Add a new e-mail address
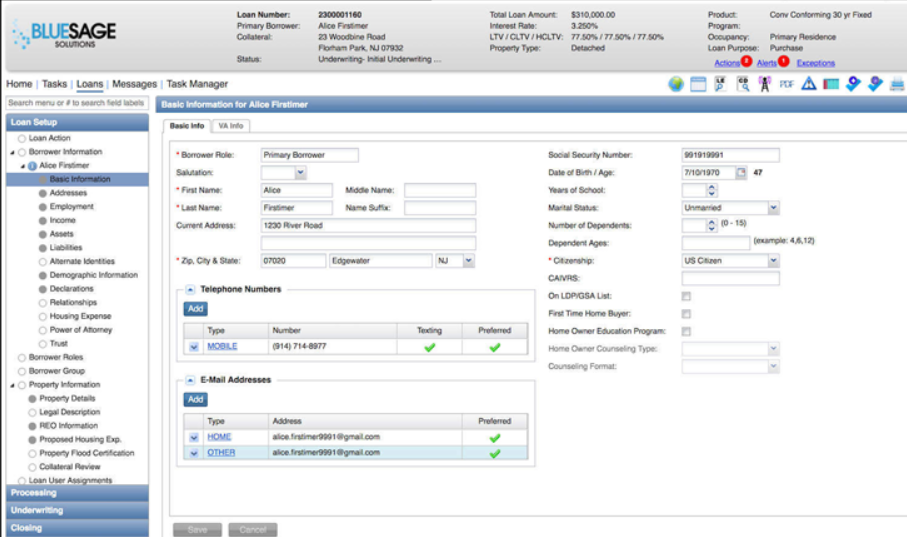Image resolution: width=907 pixels, height=537 pixels. pyautogui.click(x=195, y=400)
